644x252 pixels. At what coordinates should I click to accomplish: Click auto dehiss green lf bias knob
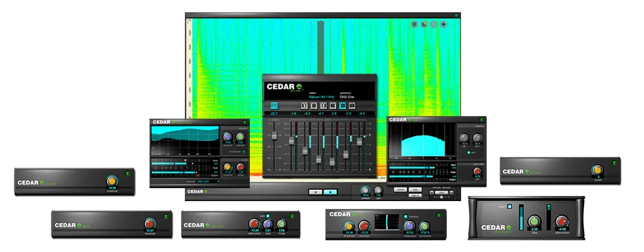(281, 224)
